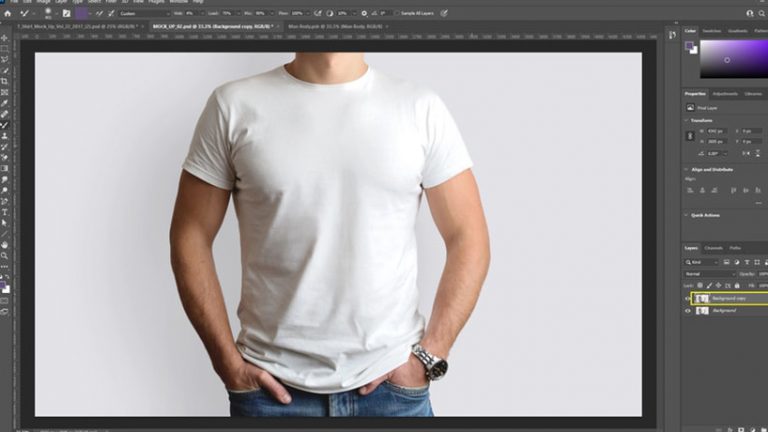Enable Sample All Layers checkbox
The width and height of the screenshot is (768, 432).
click(397, 14)
